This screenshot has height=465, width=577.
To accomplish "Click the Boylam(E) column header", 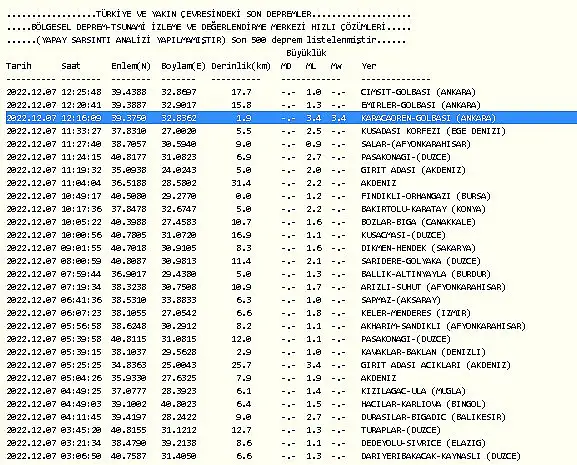I will point(183,66).
